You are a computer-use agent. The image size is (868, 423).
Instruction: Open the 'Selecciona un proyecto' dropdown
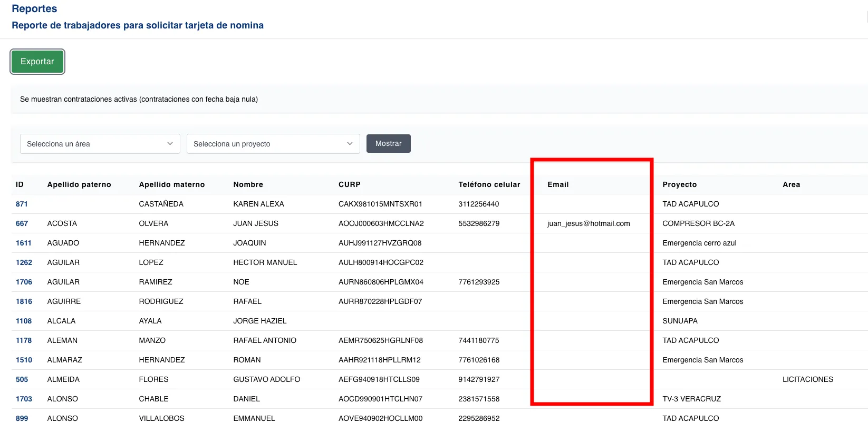pyautogui.click(x=273, y=144)
